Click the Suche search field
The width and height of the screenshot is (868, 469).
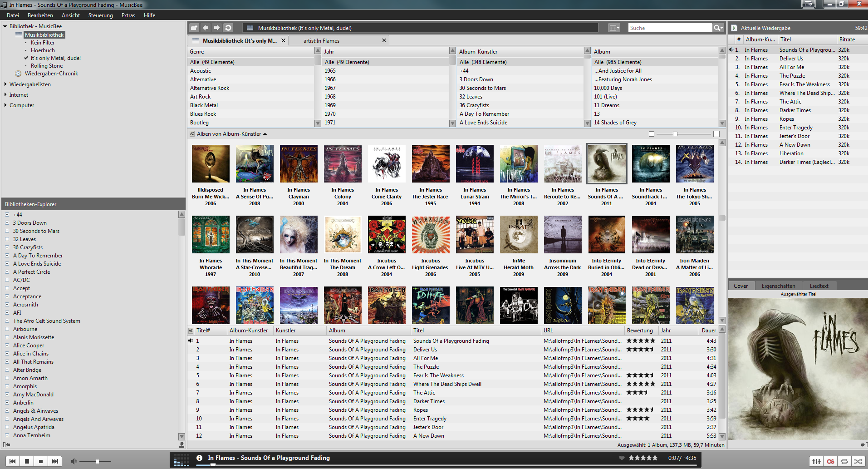tap(670, 28)
